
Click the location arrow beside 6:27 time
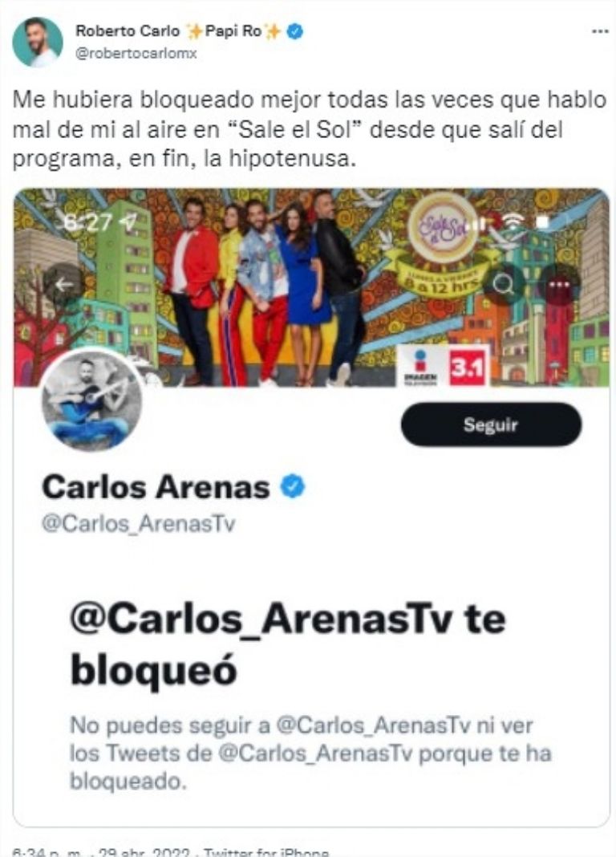tap(129, 222)
